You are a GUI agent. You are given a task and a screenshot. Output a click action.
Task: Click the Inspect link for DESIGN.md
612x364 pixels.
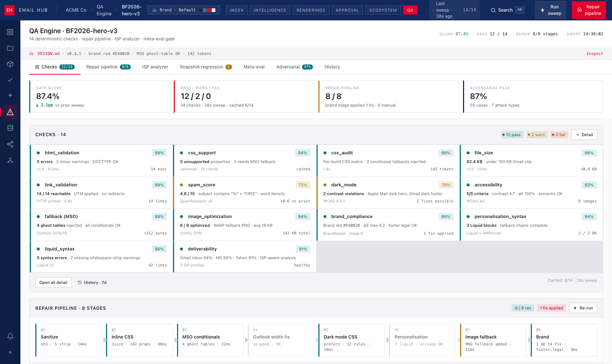coord(595,54)
